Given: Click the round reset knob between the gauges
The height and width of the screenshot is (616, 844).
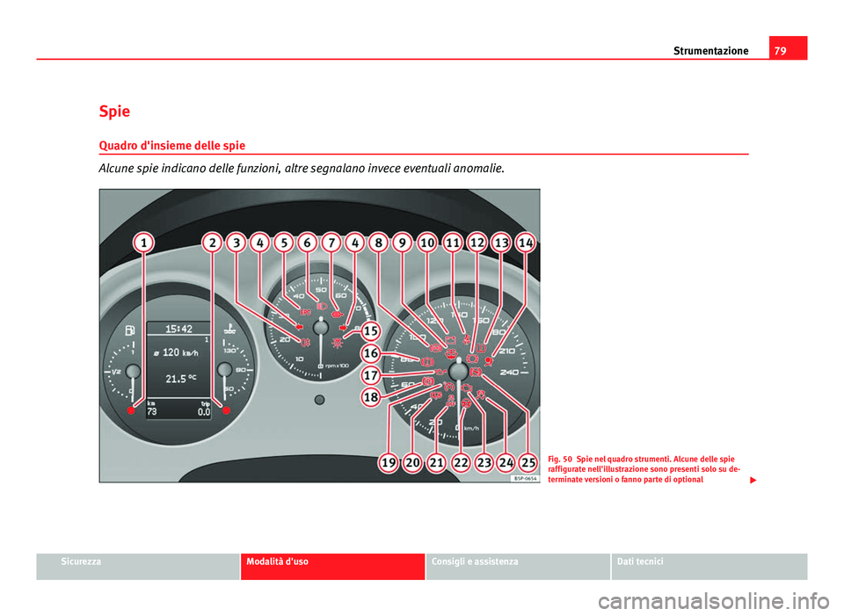Looking at the screenshot, I should click(x=320, y=400).
